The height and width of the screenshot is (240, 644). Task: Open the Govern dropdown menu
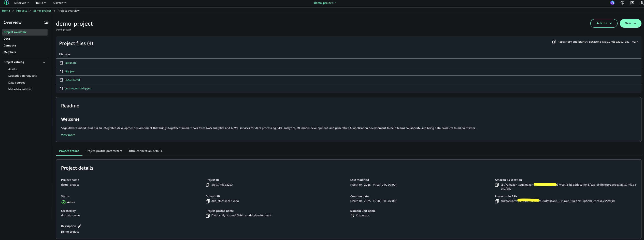60,3
